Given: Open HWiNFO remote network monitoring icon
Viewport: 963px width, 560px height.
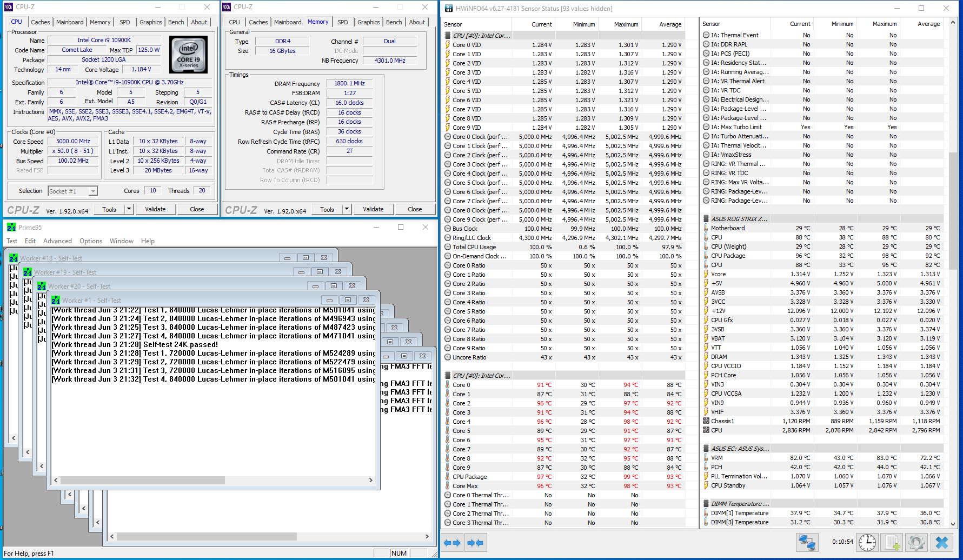Looking at the screenshot, I should click(x=807, y=542).
